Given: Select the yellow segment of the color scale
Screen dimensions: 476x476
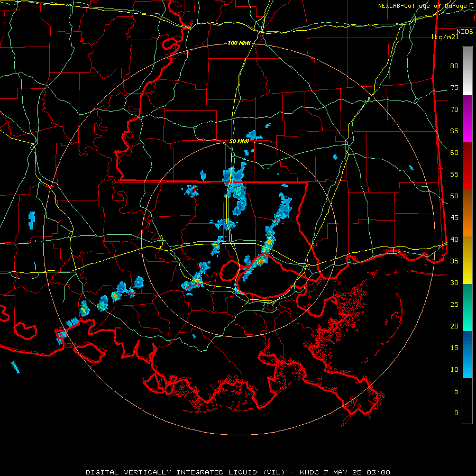Looking at the screenshot, I should point(467,260).
